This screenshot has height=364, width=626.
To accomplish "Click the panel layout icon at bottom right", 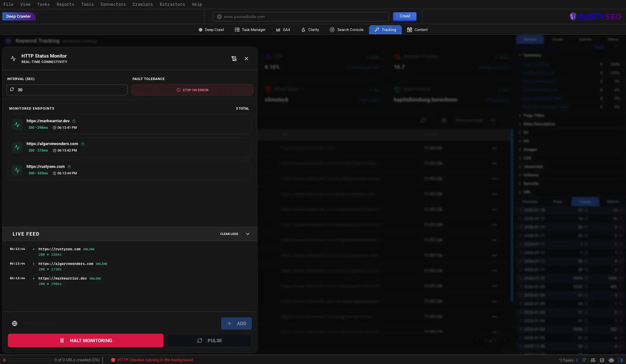I will click(621, 360).
